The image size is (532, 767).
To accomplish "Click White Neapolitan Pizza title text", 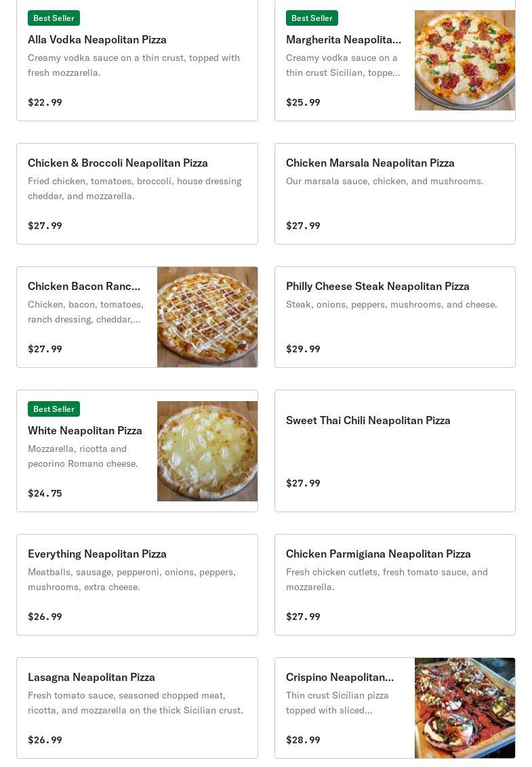I will [x=85, y=430].
